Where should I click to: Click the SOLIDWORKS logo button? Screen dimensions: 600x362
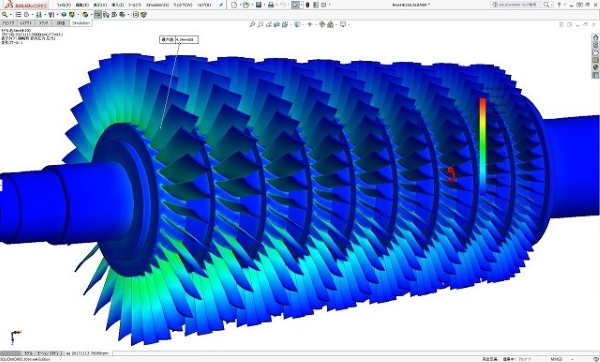point(26,5)
